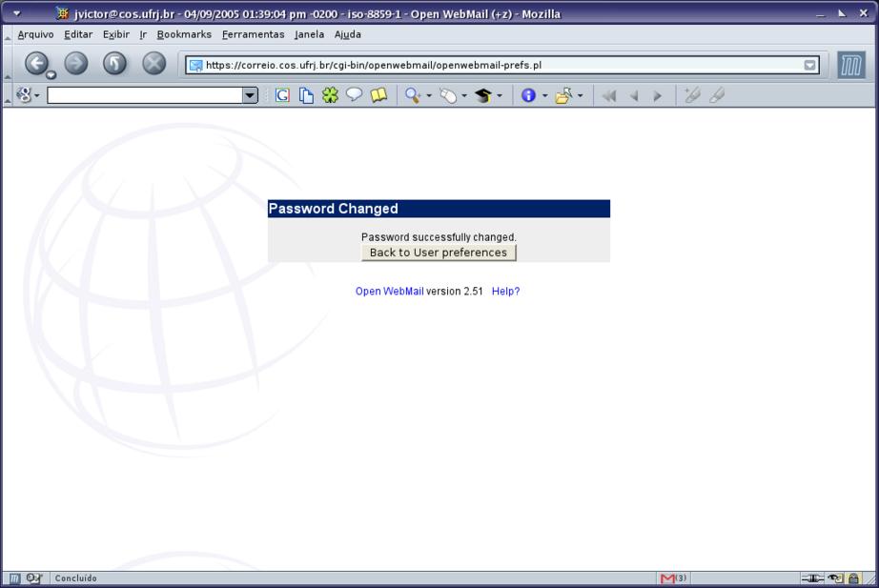Screen dimensions: 879x588
Task: Click the browser Back navigation button
Action: tap(36, 65)
